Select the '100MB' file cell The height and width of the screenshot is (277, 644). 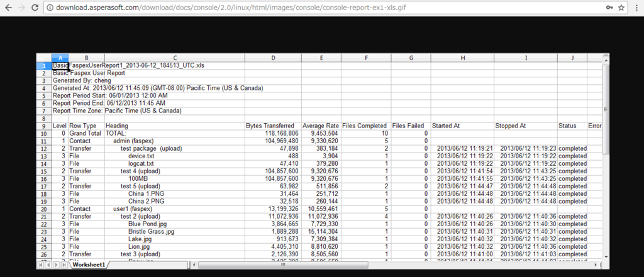175,178
